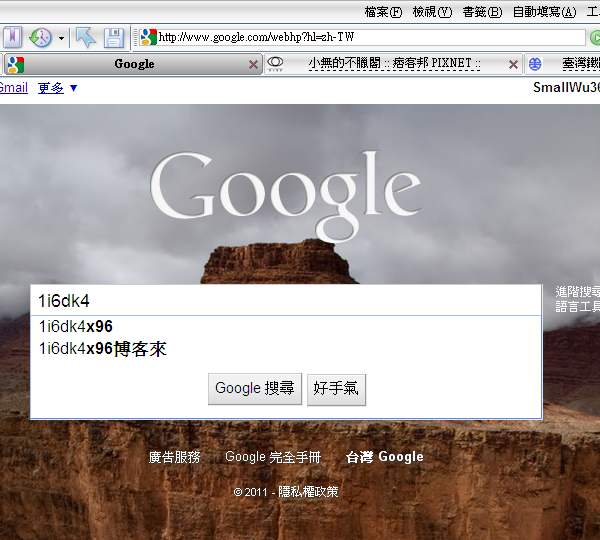
Task: Expand the history dropdown arrow
Action: pyautogui.click(x=61, y=38)
